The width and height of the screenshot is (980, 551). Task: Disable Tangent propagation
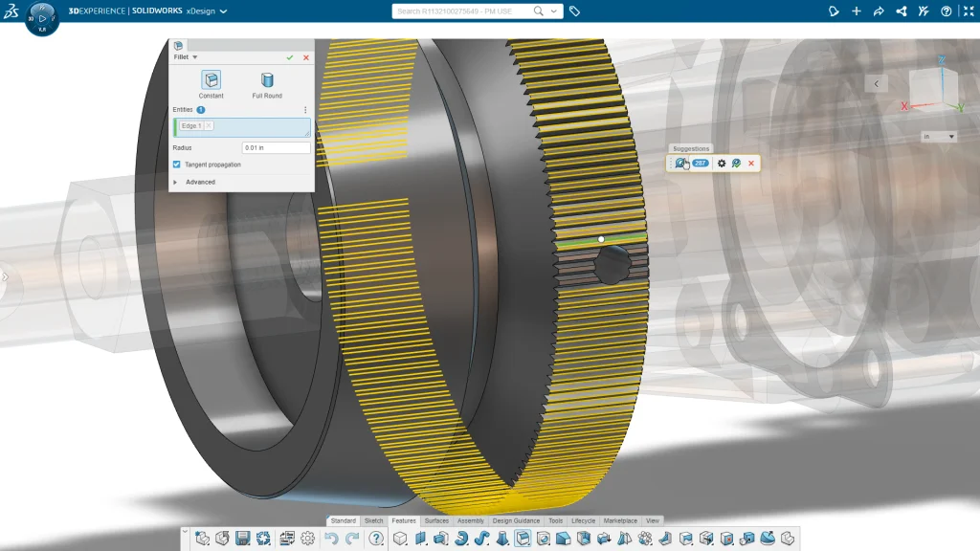coord(177,164)
